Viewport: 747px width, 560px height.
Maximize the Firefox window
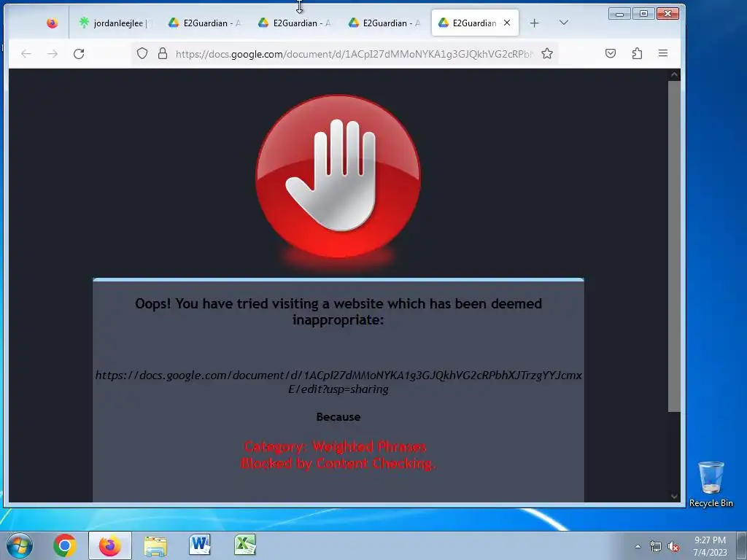[x=643, y=14]
